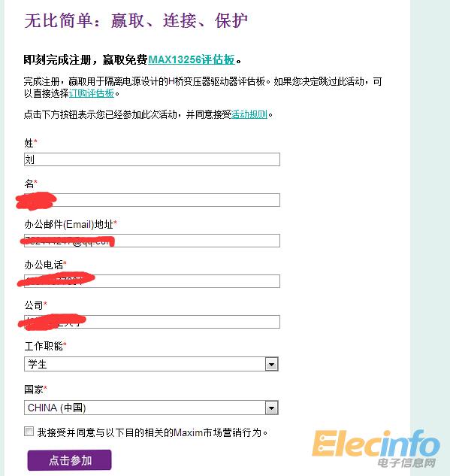The image size is (450, 476).
Task: Focus the 公司 company input field
Action: (152, 322)
